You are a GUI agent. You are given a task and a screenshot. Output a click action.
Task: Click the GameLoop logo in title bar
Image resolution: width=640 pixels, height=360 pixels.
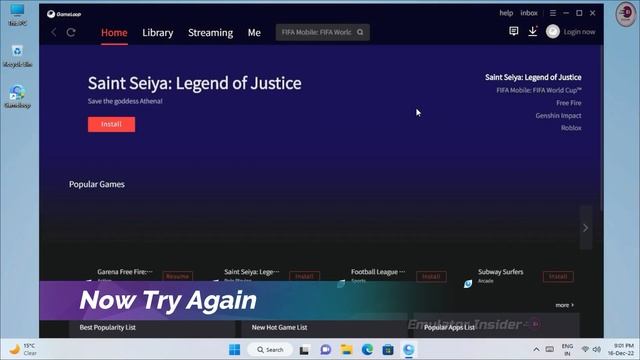[64, 14]
